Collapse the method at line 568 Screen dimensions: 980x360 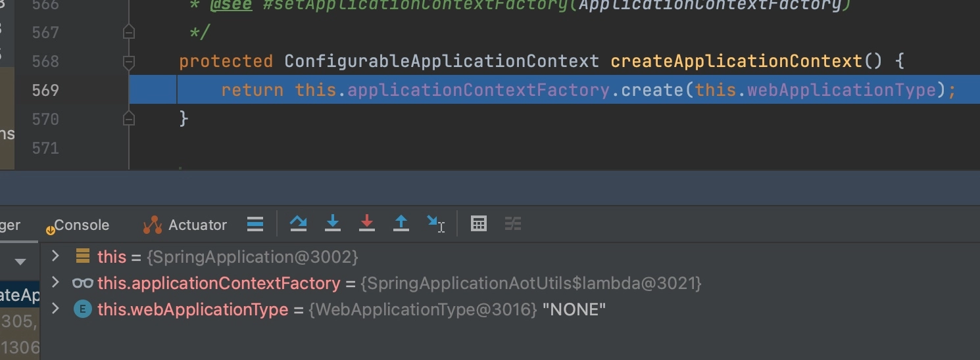pyautogui.click(x=129, y=62)
